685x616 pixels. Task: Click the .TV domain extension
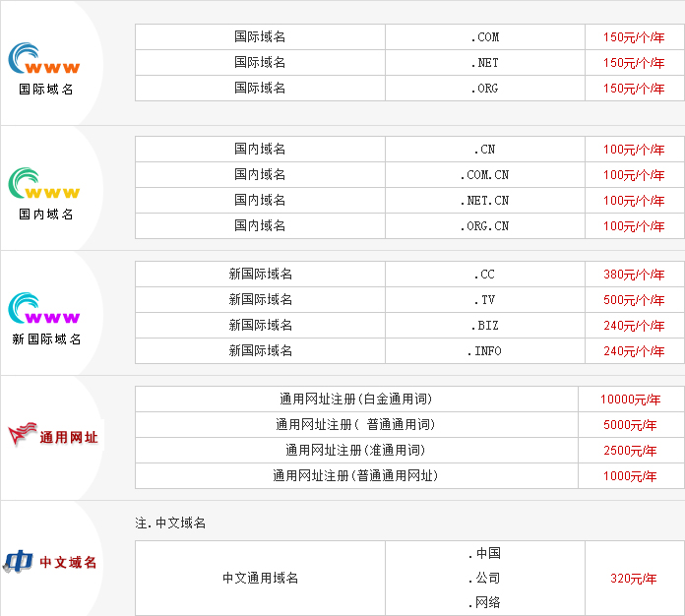point(484,300)
